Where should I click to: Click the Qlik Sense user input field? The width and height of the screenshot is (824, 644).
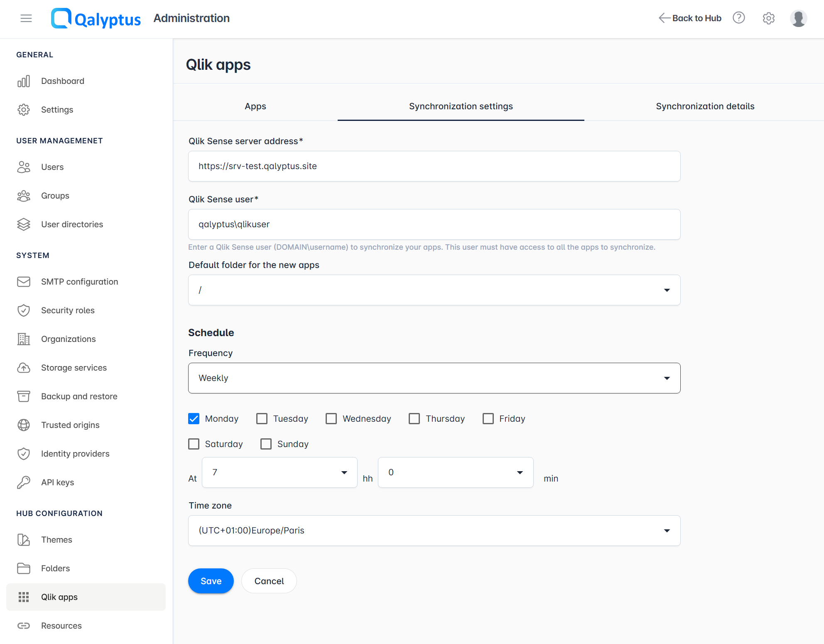point(434,224)
